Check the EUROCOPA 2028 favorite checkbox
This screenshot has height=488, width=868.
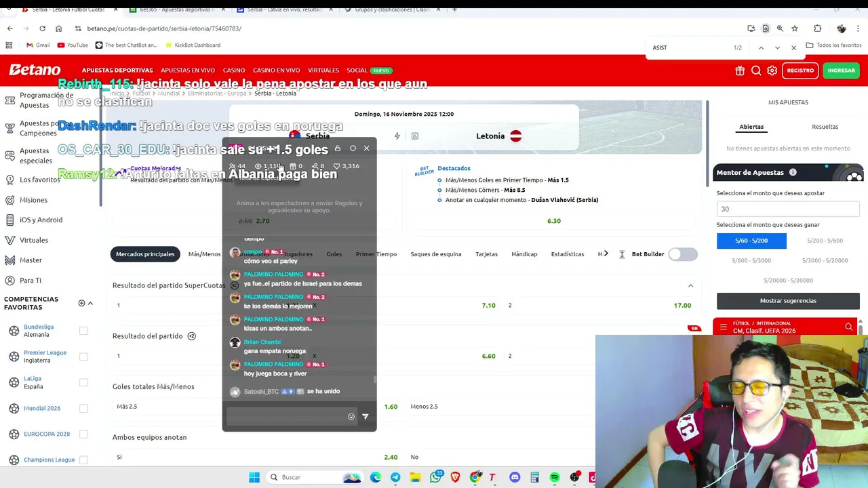[83, 434]
